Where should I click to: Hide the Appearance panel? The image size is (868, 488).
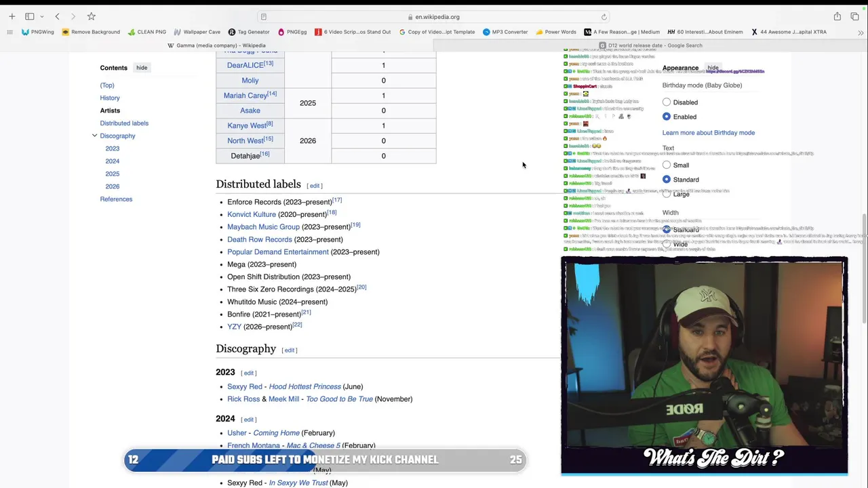click(713, 68)
